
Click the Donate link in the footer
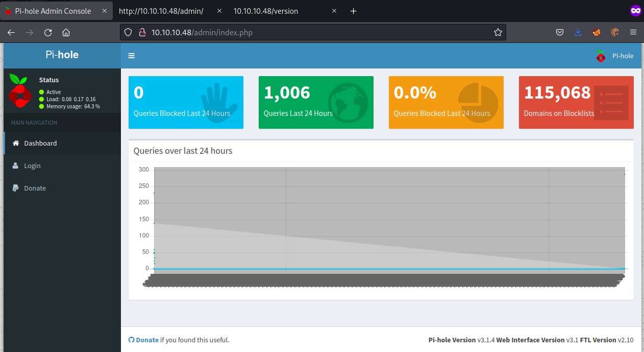(147, 340)
